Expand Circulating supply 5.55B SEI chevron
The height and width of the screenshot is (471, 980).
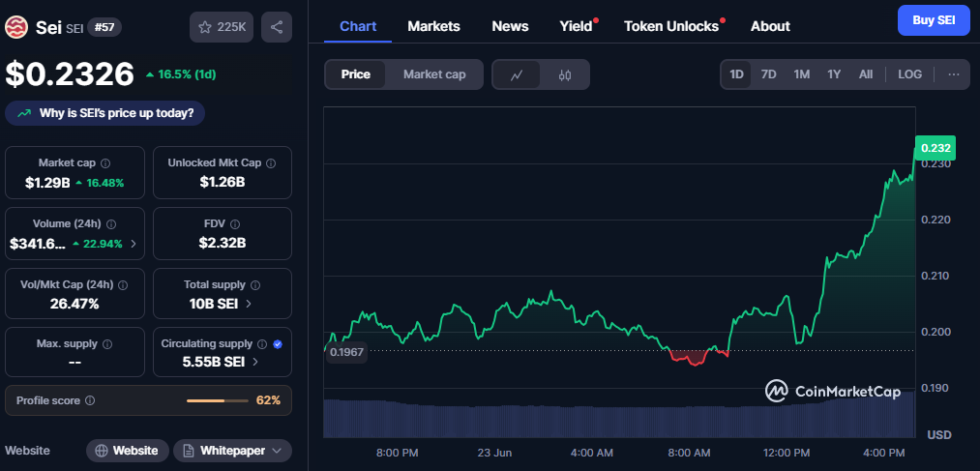pyautogui.click(x=255, y=362)
